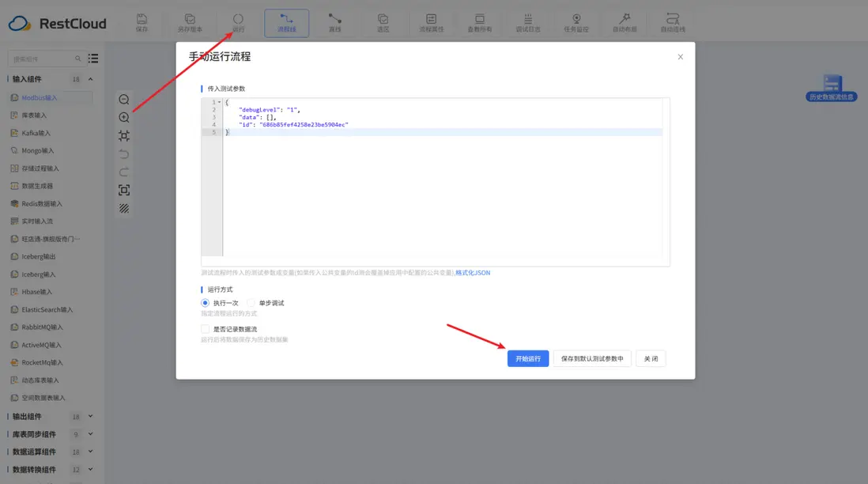
Task: Open 流程属性 flow properties
Action: (431, 23)
